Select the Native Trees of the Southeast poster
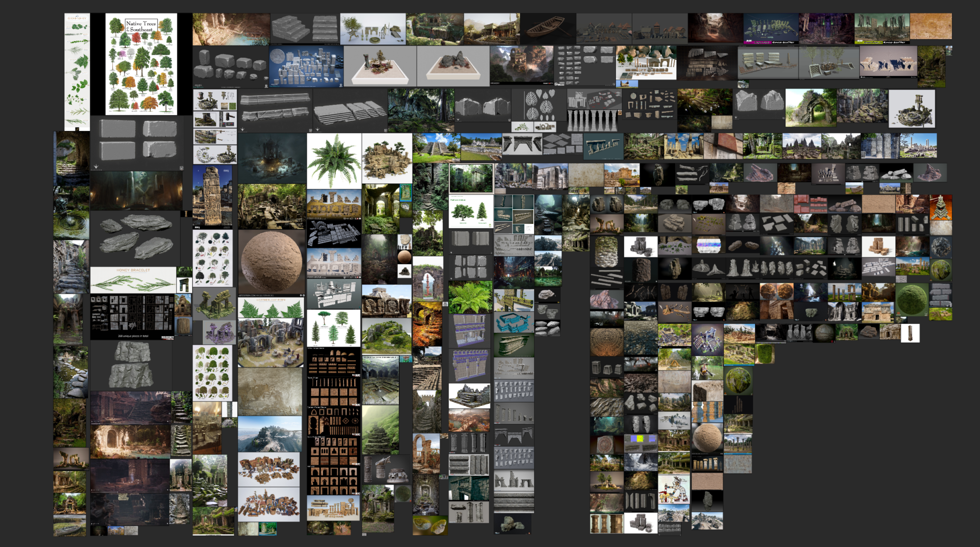This screenshot has height=547, width=980. pyautogui.click(x=141, y=64)
